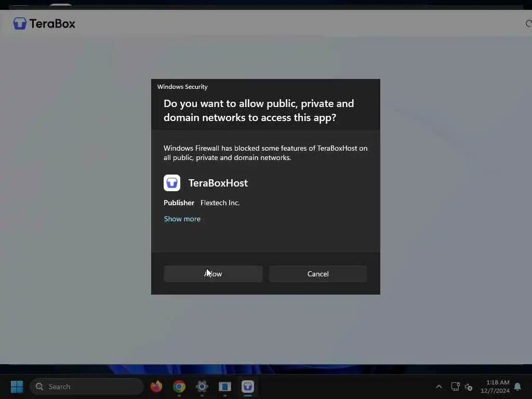Open clock and calendar showing 1:18 AM
This screenshot has width=532, height=399.
coord(495,387)
